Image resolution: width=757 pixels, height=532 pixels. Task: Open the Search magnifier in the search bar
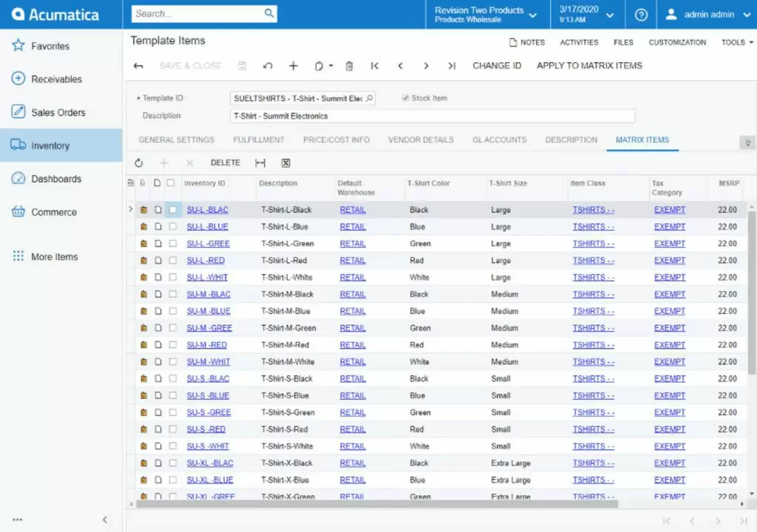tap(269, 13)
